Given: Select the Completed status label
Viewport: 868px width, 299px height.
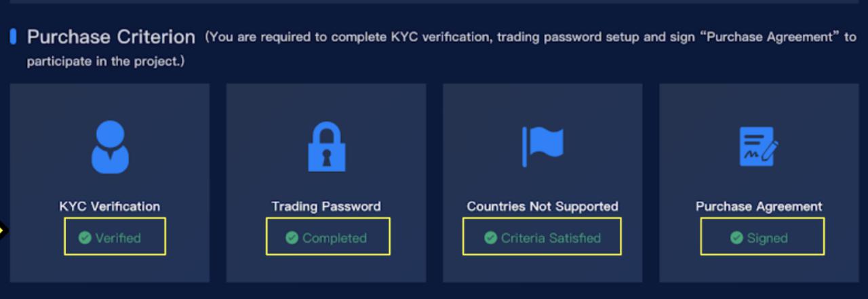Looking at the screenshot, I should coord(334,238).
